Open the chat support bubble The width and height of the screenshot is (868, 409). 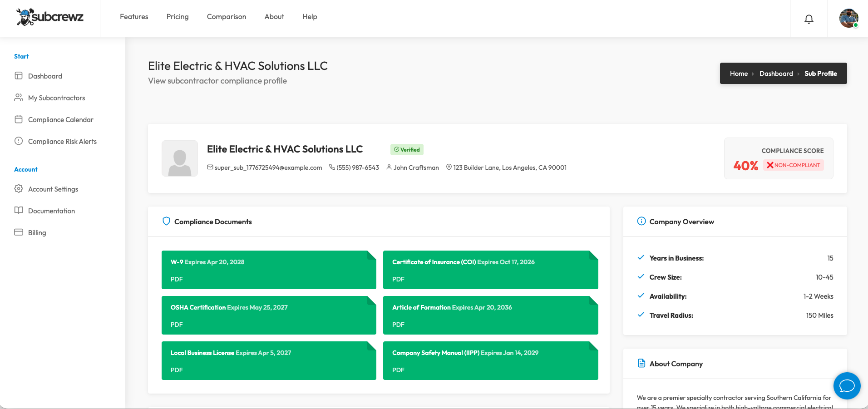(x=847, y=386)
